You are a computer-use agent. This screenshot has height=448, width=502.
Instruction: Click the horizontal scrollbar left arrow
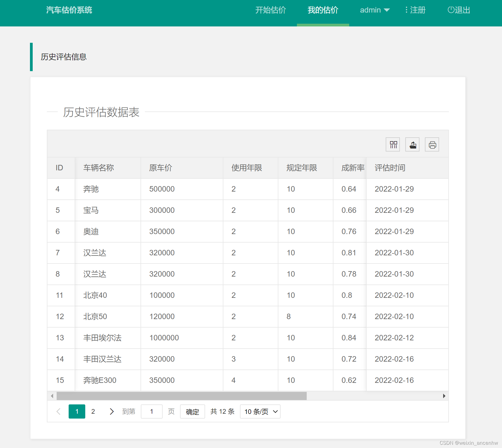pyautogui.click(x=52, y=396)
